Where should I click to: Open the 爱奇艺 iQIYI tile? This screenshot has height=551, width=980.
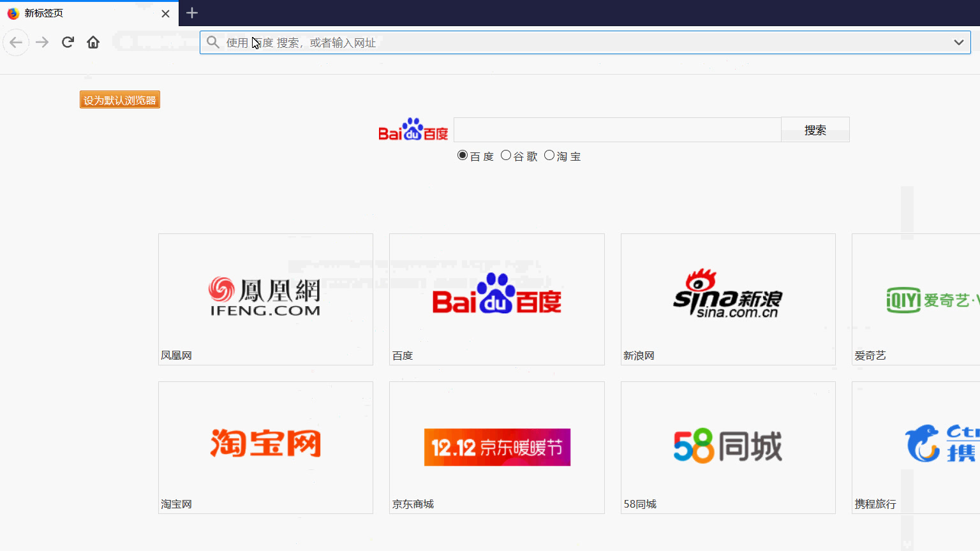[x=916, y=299]
